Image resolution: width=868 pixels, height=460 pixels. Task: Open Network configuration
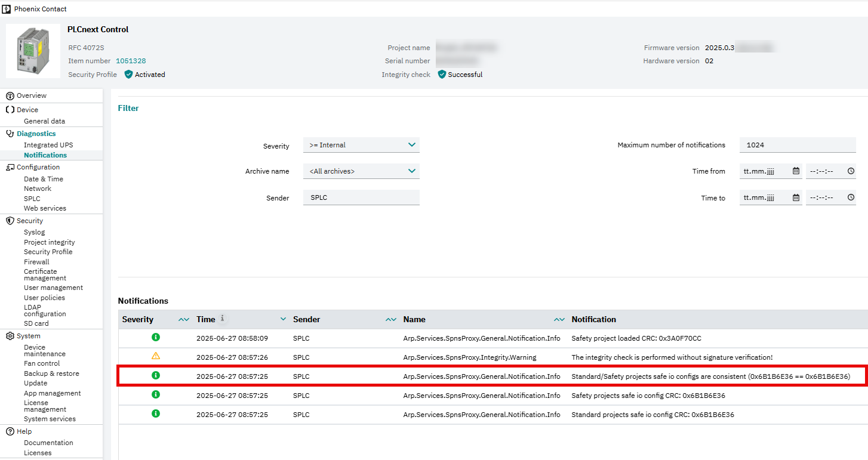tap(38, 189)
